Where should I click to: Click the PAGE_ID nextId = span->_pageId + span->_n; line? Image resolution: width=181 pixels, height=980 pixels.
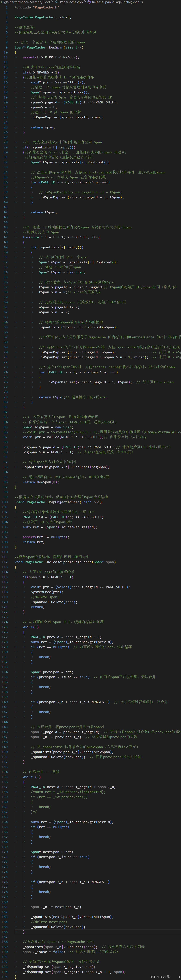coord(73,786)
